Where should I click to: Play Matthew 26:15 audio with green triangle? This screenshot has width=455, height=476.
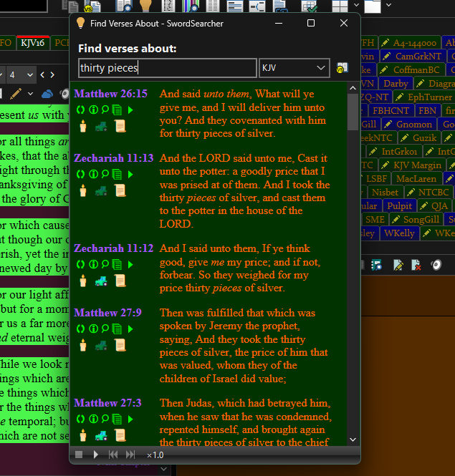tap(130, 110)
